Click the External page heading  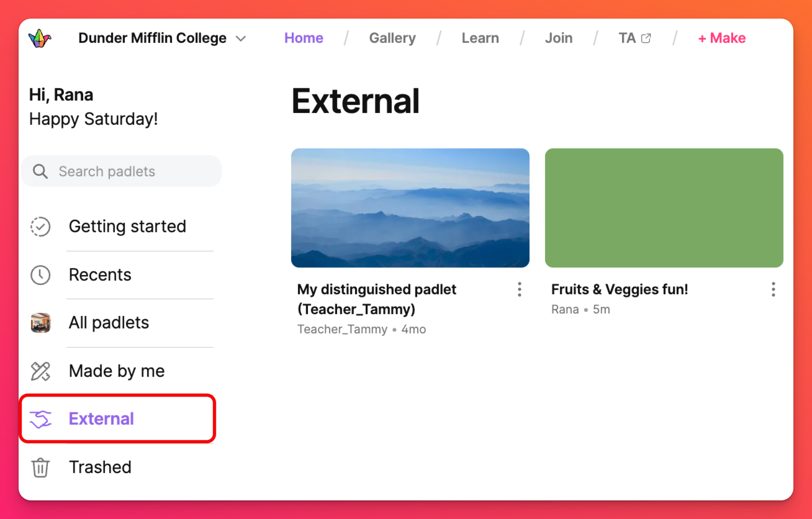(x=355, y=101)
